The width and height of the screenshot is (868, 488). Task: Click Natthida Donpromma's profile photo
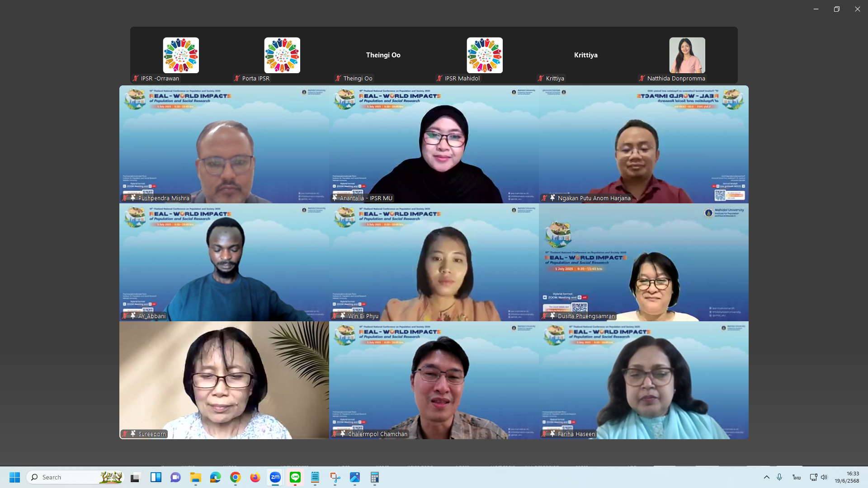click(x=687, y=55)
